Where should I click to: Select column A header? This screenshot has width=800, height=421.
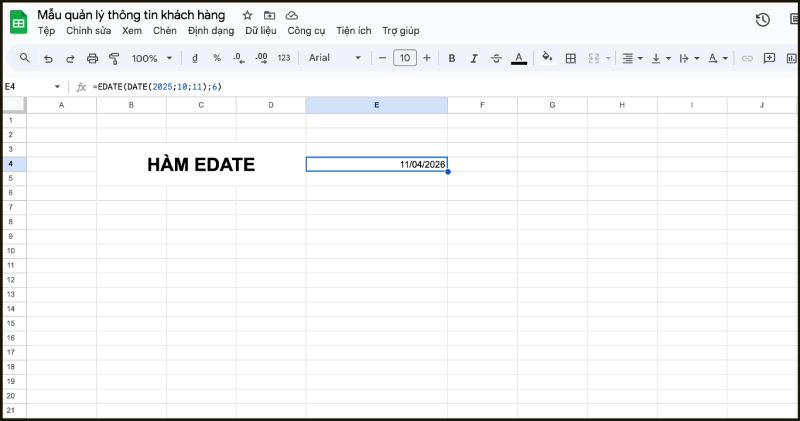click(61, 105)
